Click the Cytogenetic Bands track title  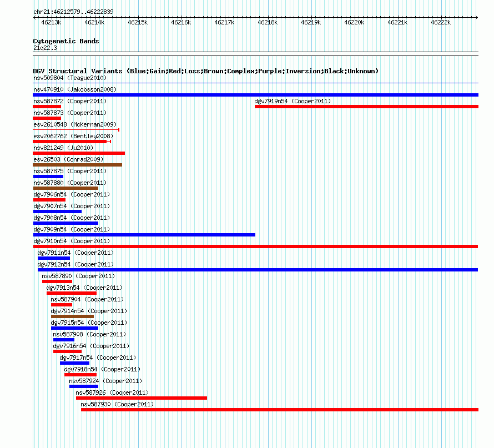click(66, 41)
